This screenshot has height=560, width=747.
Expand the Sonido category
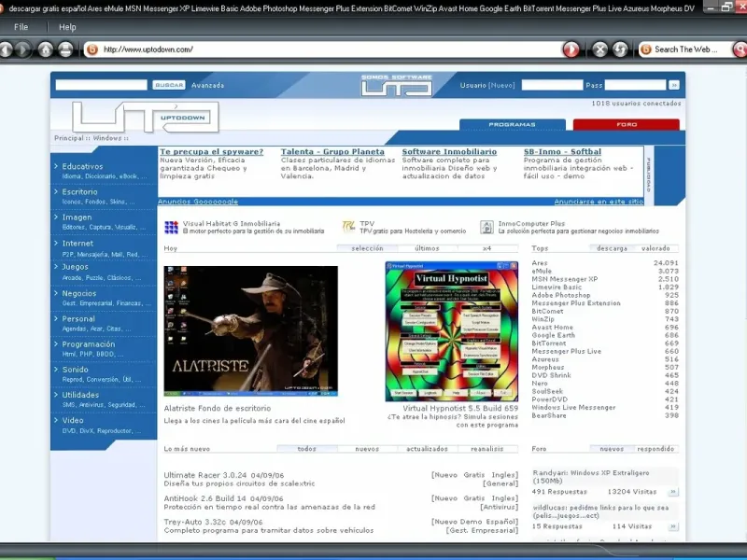75,370
